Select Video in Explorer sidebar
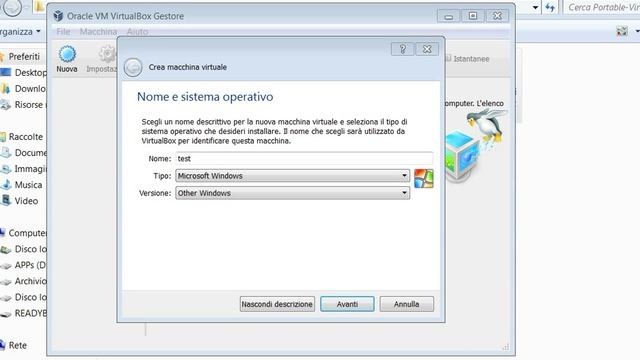The image size is (640, 360). [27, 201]
